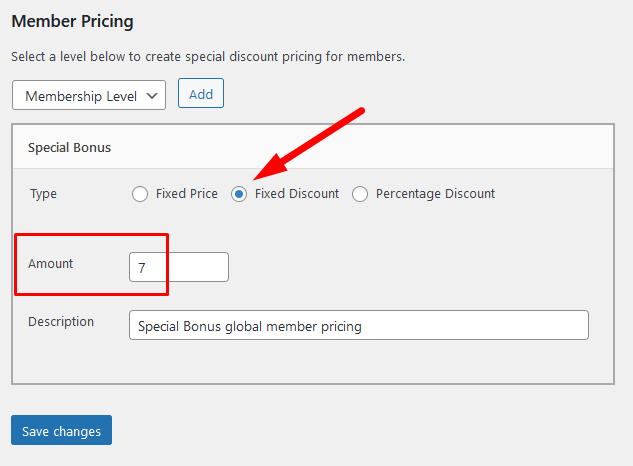Click the 'Fixed Discount' label text

(x=297, y=194)
